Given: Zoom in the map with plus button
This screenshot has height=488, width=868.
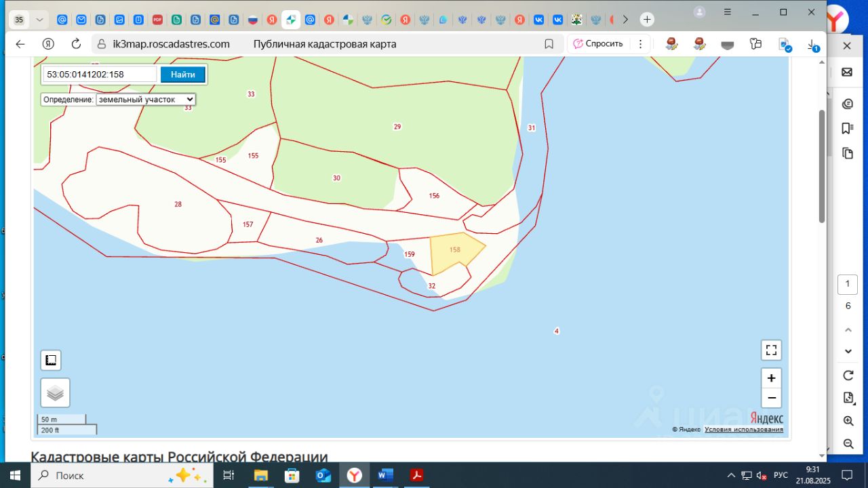Looking at the screenshot, I should 771,378.
